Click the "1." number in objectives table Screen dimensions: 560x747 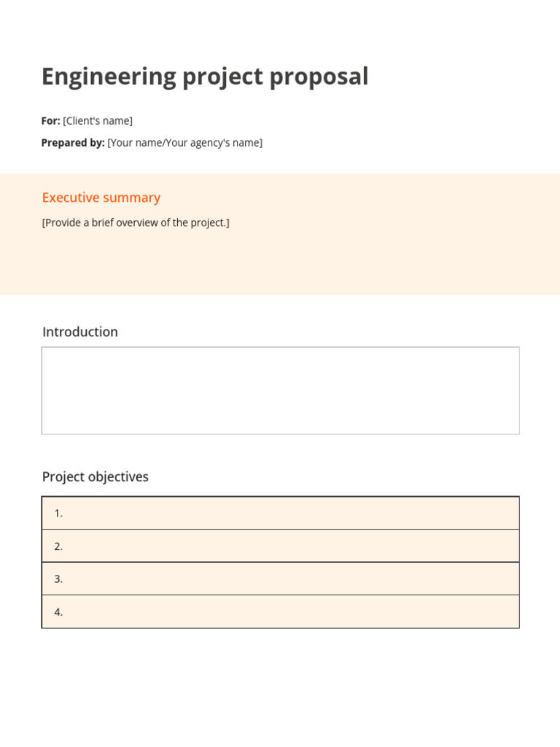pyautogui.click(x=58, y=514)
